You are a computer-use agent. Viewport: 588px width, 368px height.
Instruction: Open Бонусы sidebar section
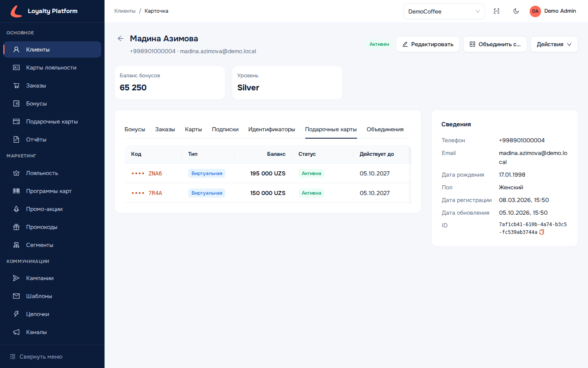pos(52,103)
